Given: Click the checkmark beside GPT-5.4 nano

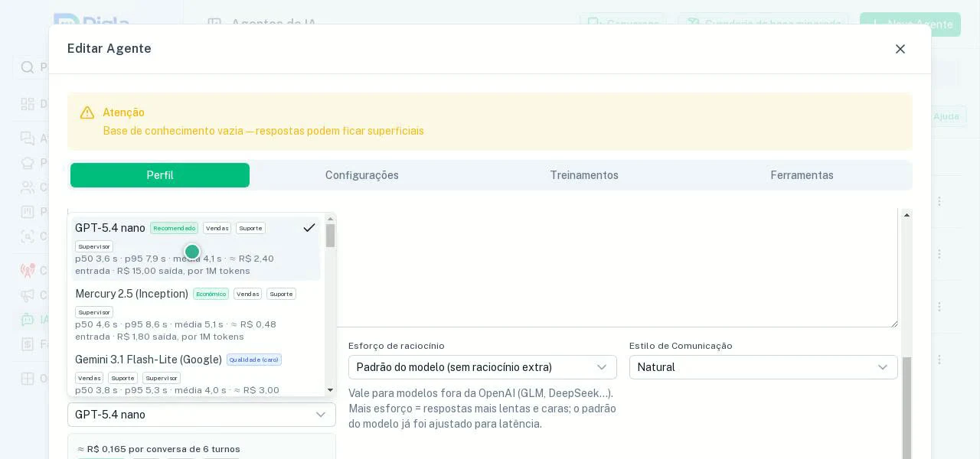Looking at the screenshot, I should point(309,228).
